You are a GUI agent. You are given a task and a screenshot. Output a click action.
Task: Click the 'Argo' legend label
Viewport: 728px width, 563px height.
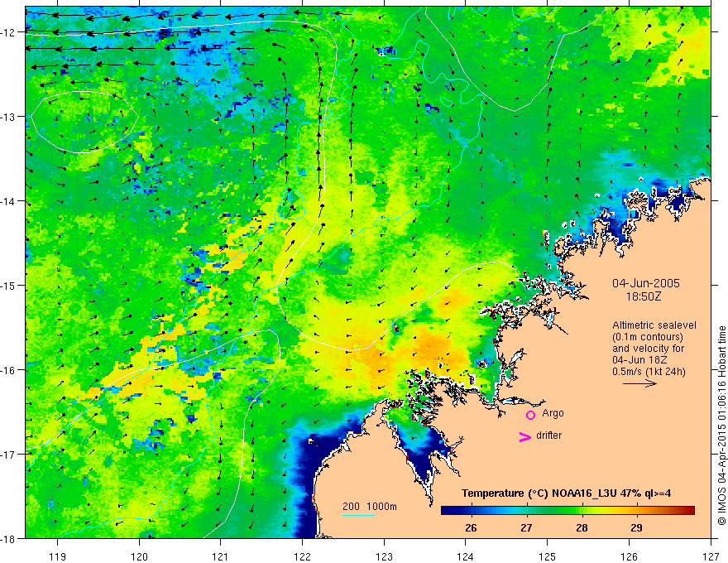(x=553, y=413)
